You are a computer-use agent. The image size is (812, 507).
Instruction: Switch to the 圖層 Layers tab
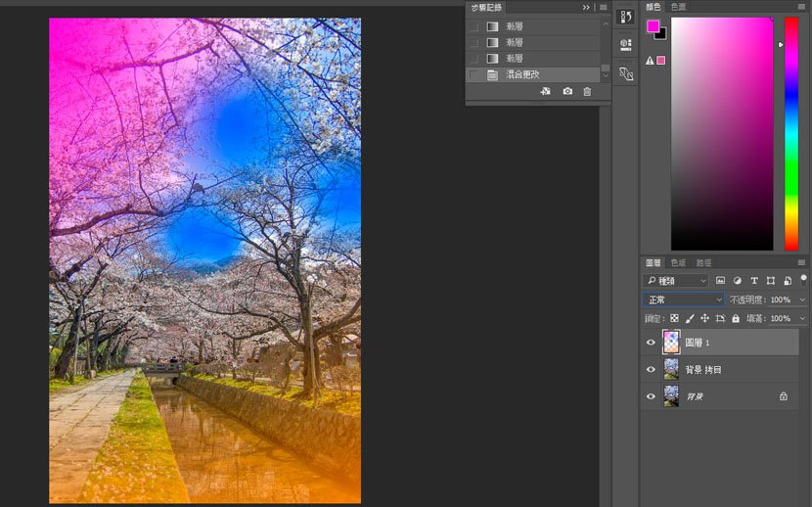pos(654,263)
